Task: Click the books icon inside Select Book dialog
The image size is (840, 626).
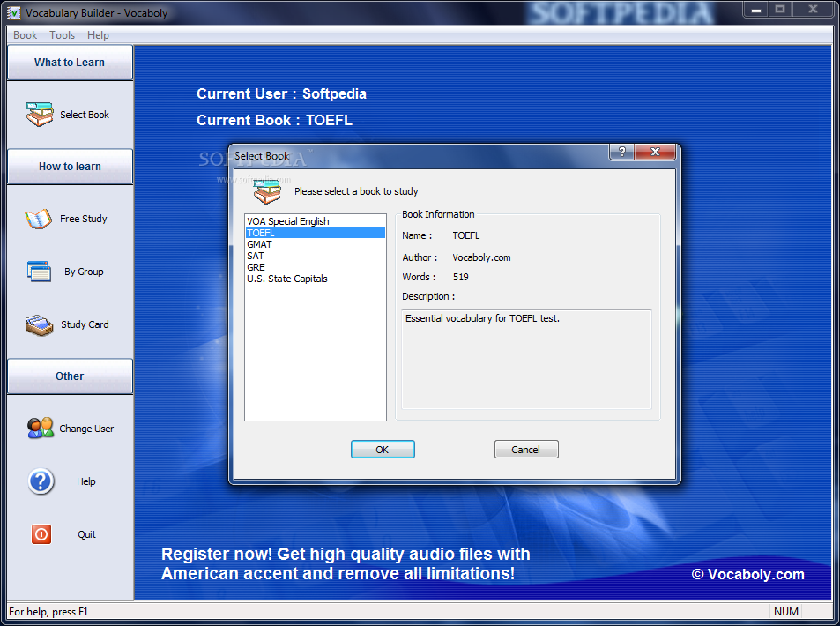Action: click(267, 192)
